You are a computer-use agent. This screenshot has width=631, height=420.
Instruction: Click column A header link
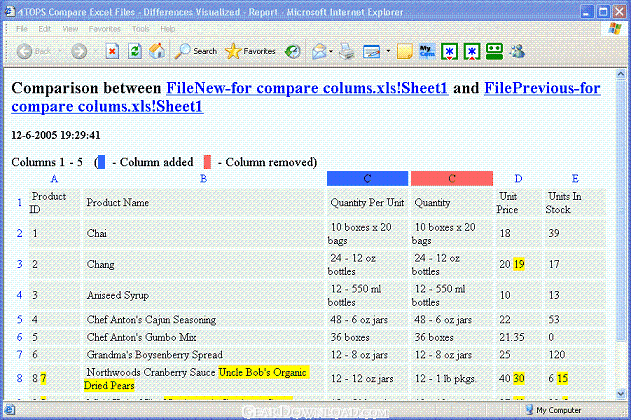point(54,179)
